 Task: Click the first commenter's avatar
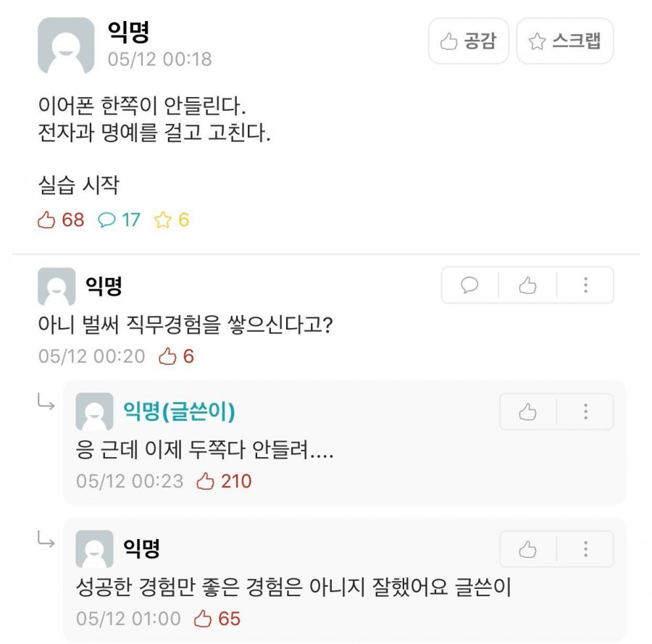(57, 286)
